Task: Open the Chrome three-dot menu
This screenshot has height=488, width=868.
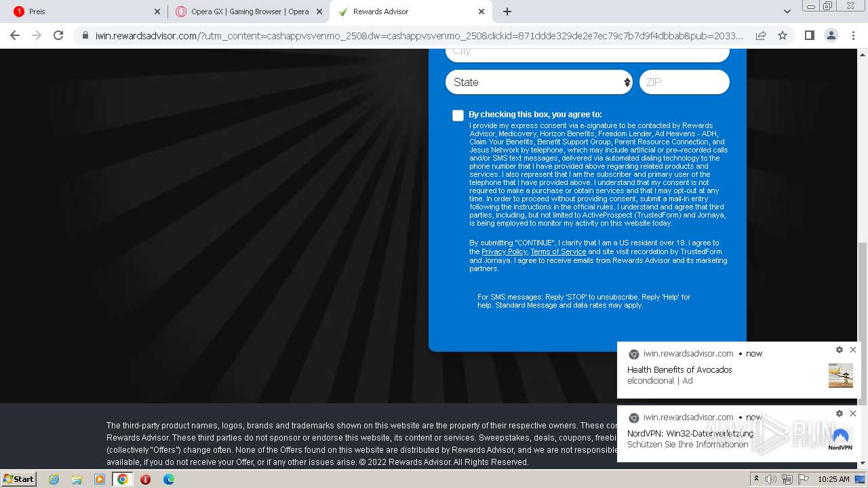Action: (x=852, y=35)
